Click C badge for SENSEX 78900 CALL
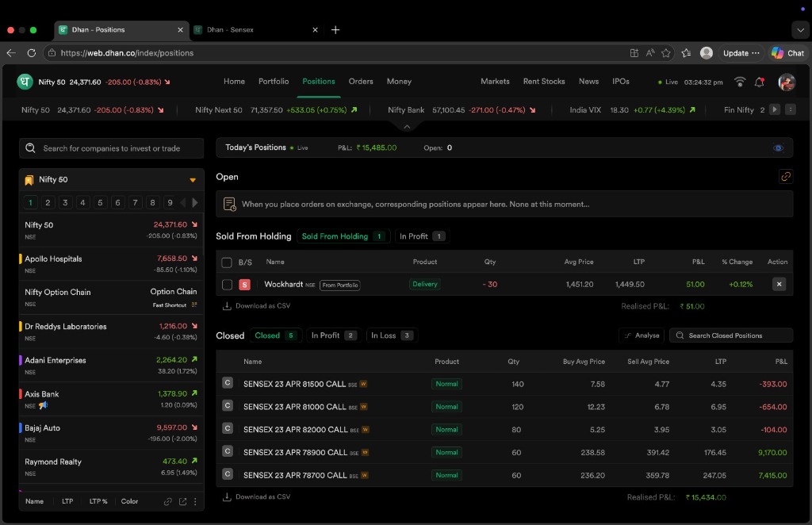The width and height of the screenshot is (812, 525). [x=227, y=451]
